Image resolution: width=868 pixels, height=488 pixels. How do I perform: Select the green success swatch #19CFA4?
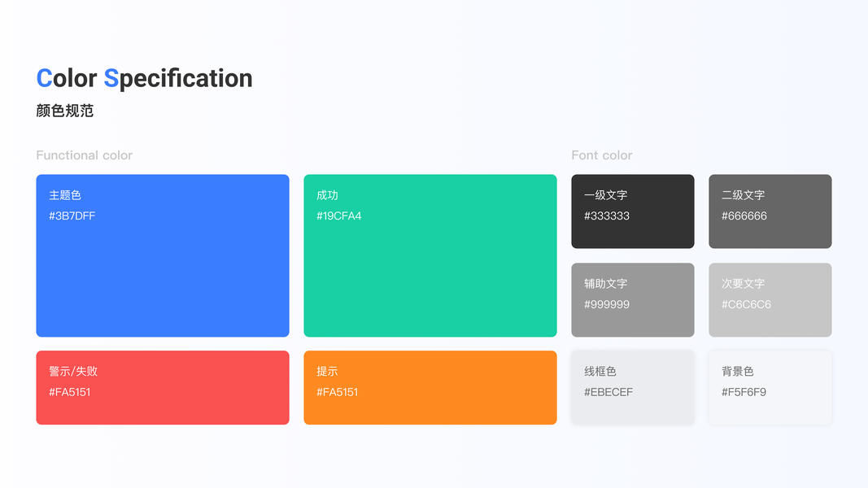click(430, 255)
